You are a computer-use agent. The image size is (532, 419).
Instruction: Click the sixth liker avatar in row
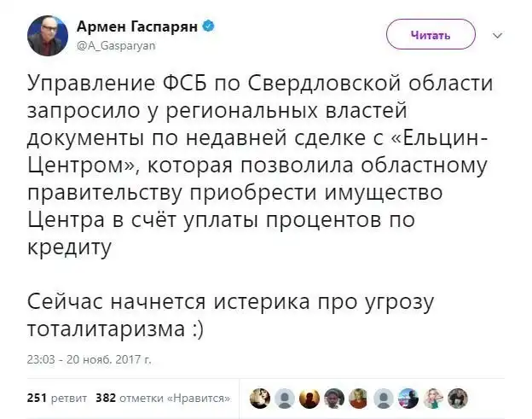click(x=385, y=398)
